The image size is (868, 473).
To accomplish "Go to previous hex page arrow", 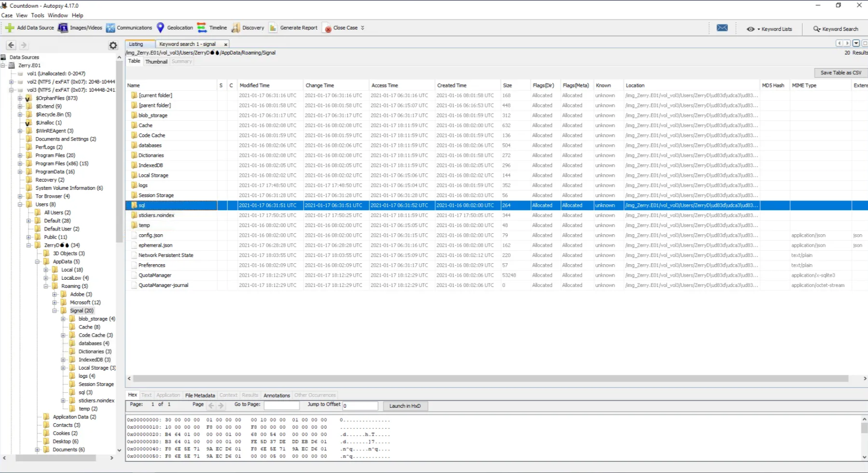I will [x=211, y=406].
